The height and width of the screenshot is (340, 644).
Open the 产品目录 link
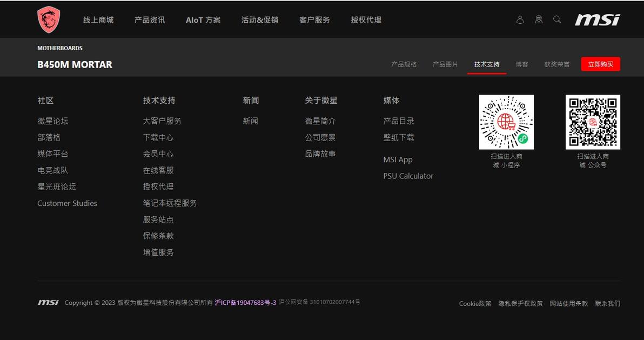(x=399, y=121)
